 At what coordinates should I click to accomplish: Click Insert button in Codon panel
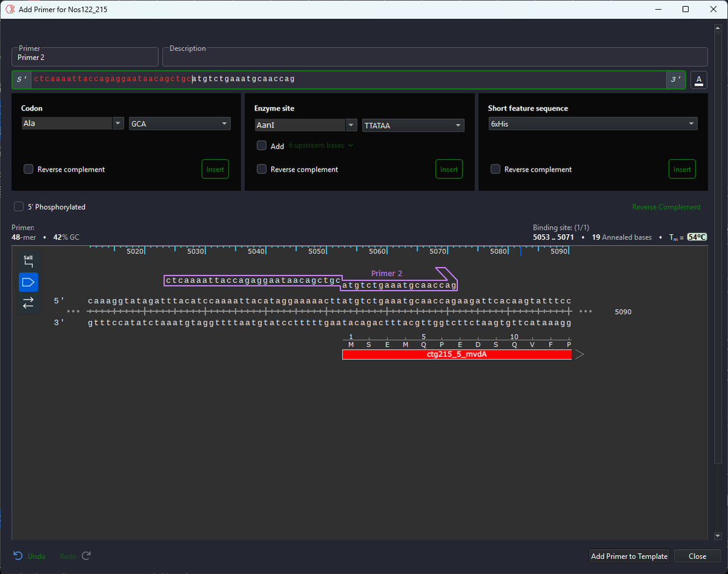215,169
